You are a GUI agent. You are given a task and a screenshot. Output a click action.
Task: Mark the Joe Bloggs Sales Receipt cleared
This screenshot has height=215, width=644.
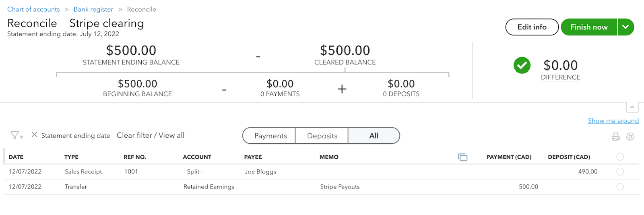[620, 172]
